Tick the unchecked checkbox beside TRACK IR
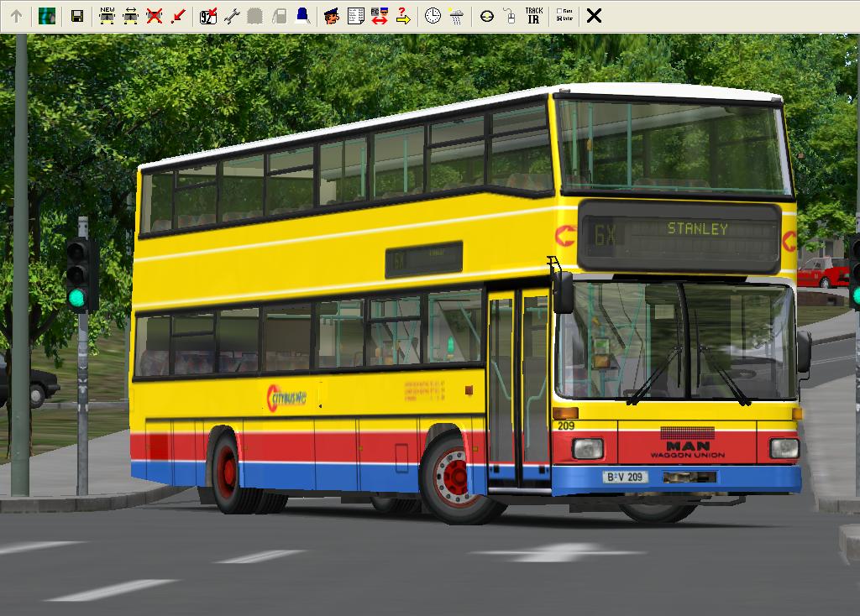860x616 pixels. click(558, 11)
